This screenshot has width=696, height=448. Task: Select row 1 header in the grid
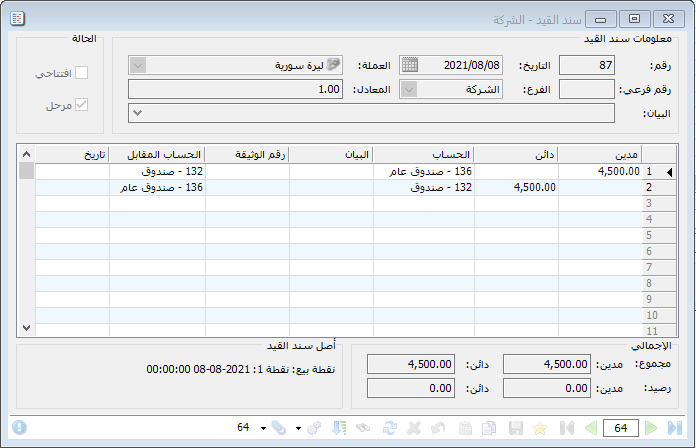coord(659,171)
